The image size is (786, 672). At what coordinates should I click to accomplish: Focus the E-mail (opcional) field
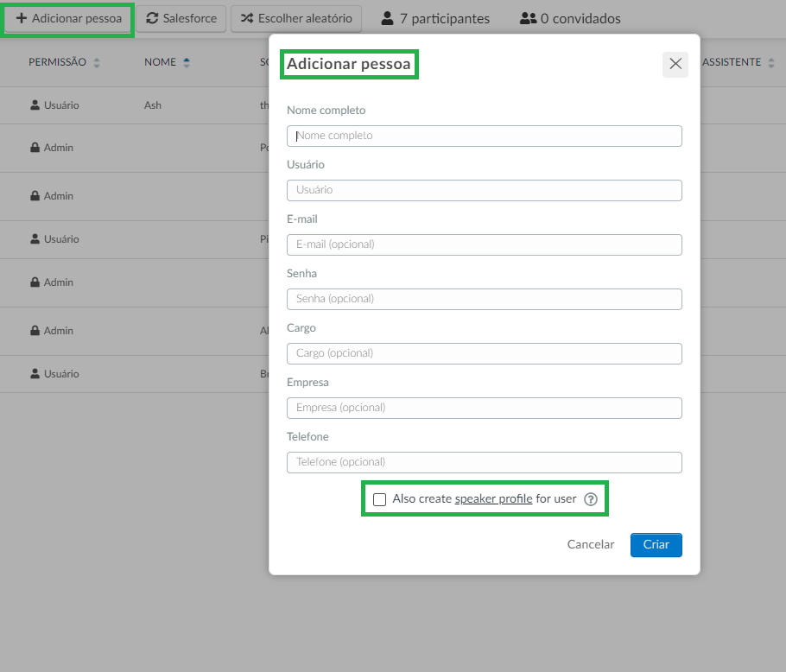pos(485,244)
